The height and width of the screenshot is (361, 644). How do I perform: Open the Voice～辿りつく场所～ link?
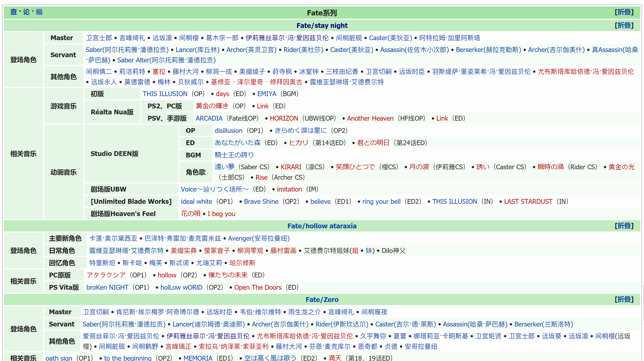click(215, 189)
